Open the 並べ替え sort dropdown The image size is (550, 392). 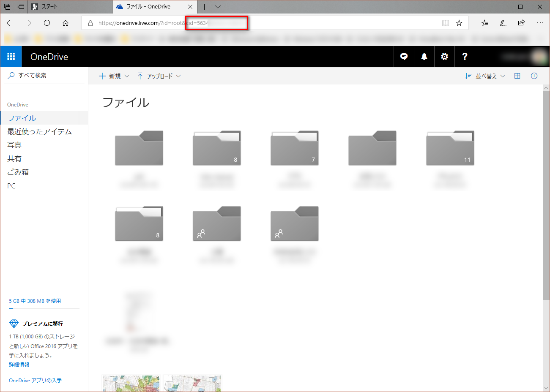coord(485,76)
